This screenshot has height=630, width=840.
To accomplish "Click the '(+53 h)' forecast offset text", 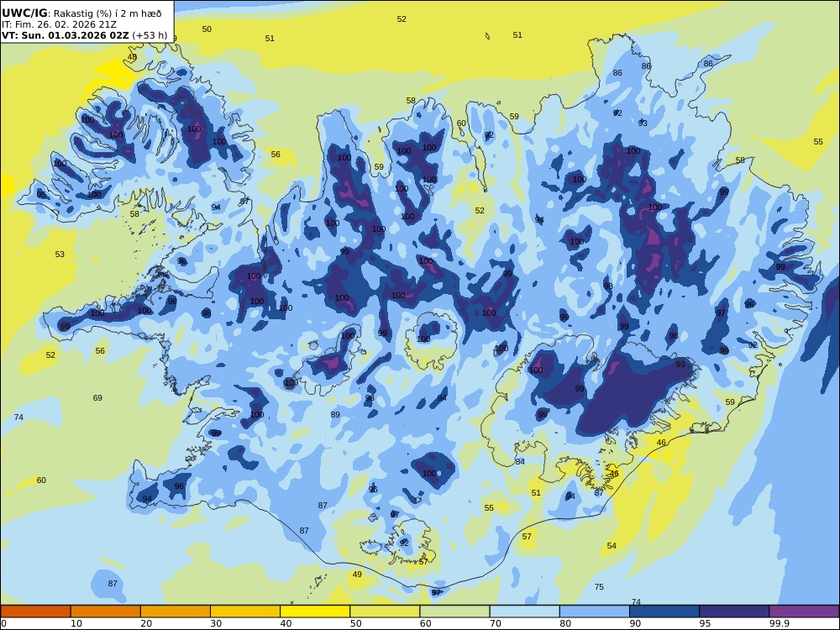I will coord(150,35).
